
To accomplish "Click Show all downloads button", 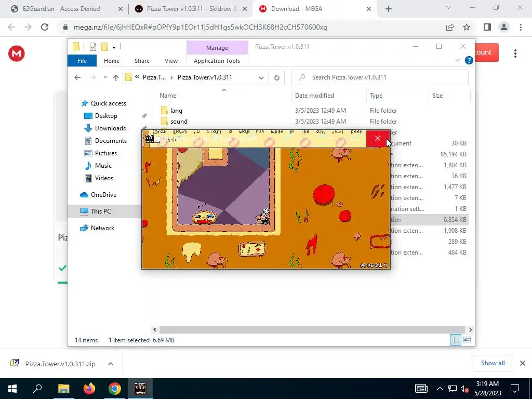I will 493,363.
